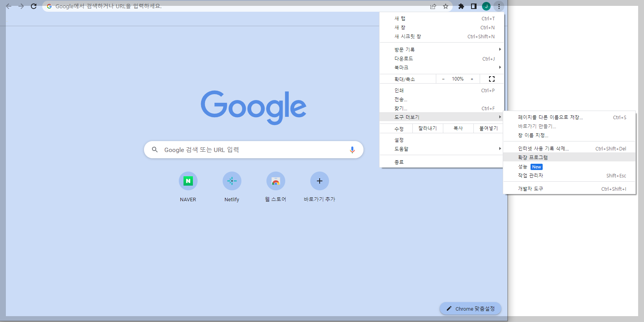The width and height of the screenshot is (644, 322).
Task: Select 다운로드 menu item
Action: point(442,59)
